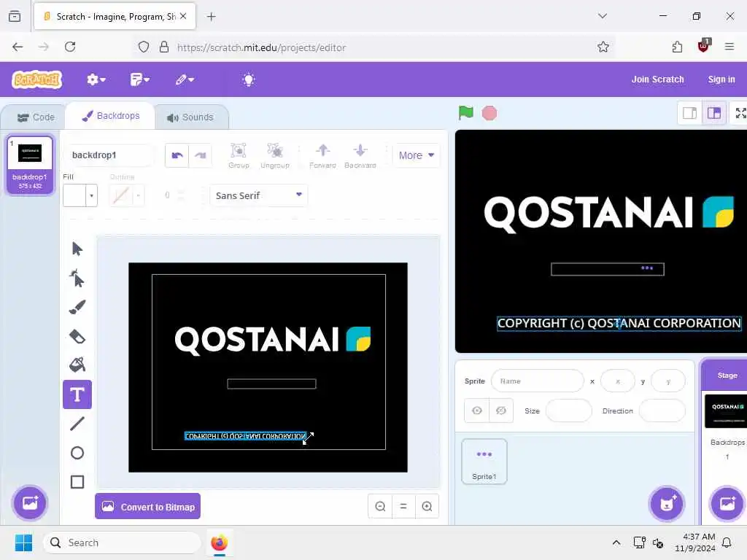Viewport: 747px width, 560px height.
Task: Select the Line tool
Action: pos(77,424)
